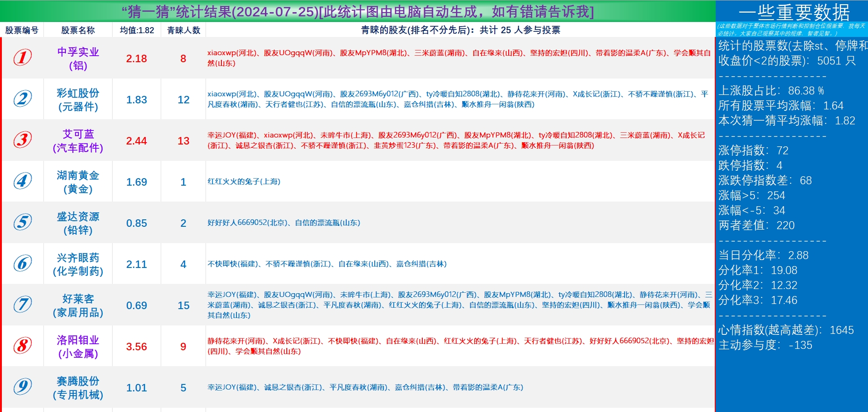The height and width of the screenshot is (412, 868).
Task: Click average value 0.69 for 好莱客
Action: (136, 305)
